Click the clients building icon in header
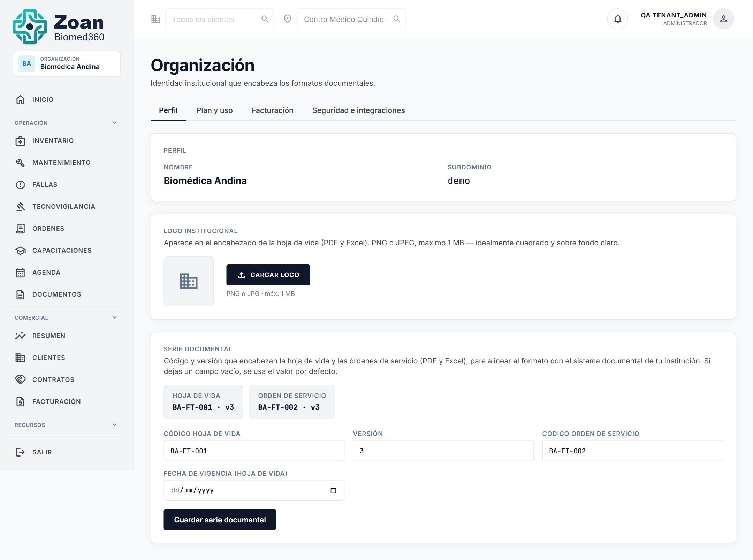The image size is (753, 560). pyautogui.click(x=156, y=19)
